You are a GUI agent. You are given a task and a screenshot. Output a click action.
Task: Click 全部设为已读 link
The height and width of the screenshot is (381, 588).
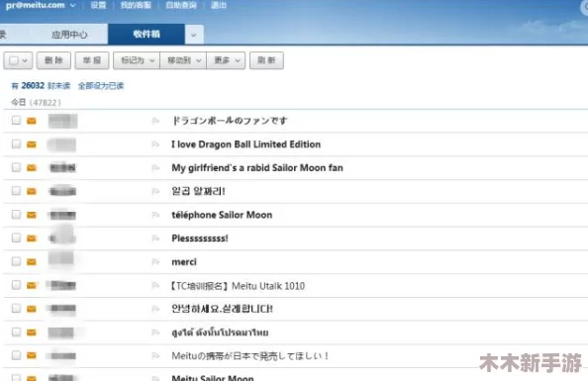101,85
